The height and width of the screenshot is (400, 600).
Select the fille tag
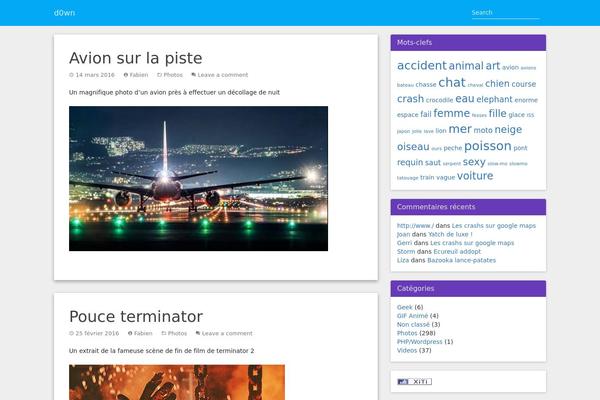[497, 114]
